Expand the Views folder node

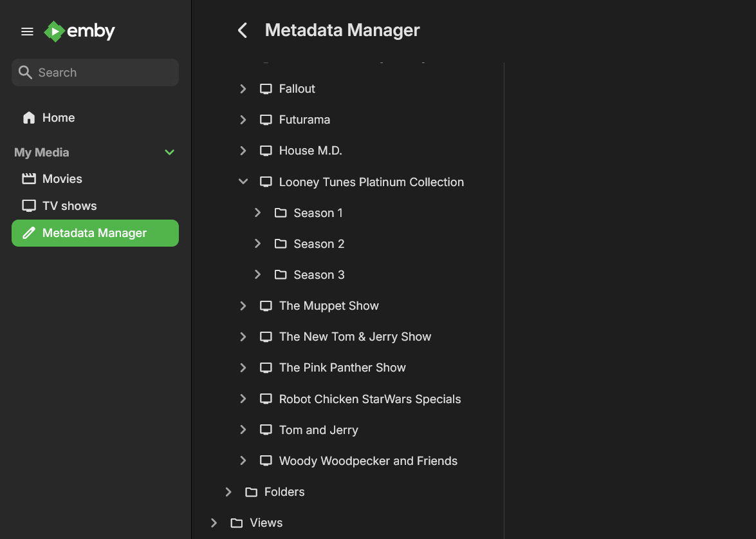(214, 523)
